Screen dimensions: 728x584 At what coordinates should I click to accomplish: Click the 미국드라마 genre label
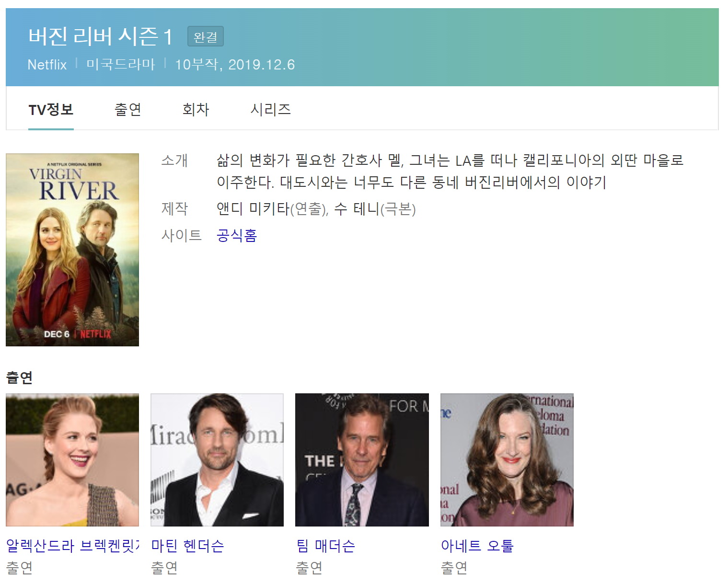121,65
